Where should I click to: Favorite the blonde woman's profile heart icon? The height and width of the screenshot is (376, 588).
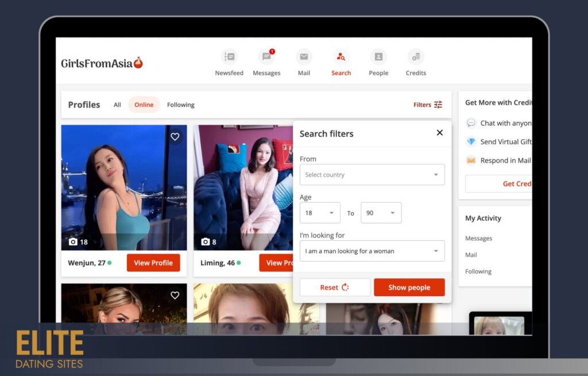(175, 295)
